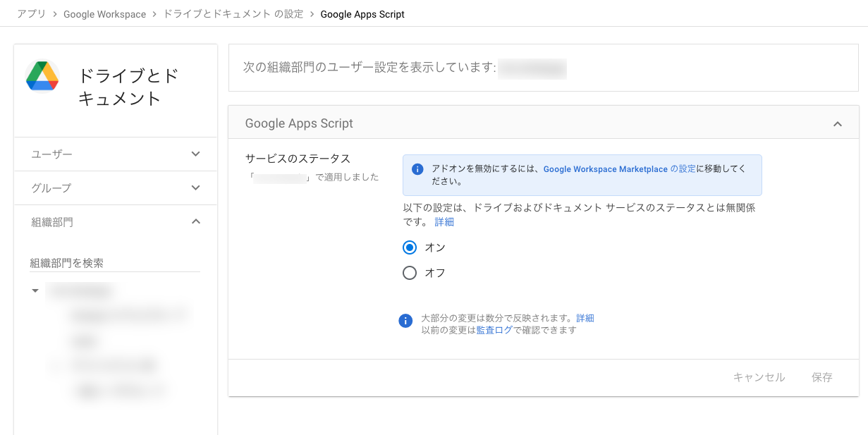Expand the グループ section
This screenshot has height=435, width=868.
(x=116, y=188)
